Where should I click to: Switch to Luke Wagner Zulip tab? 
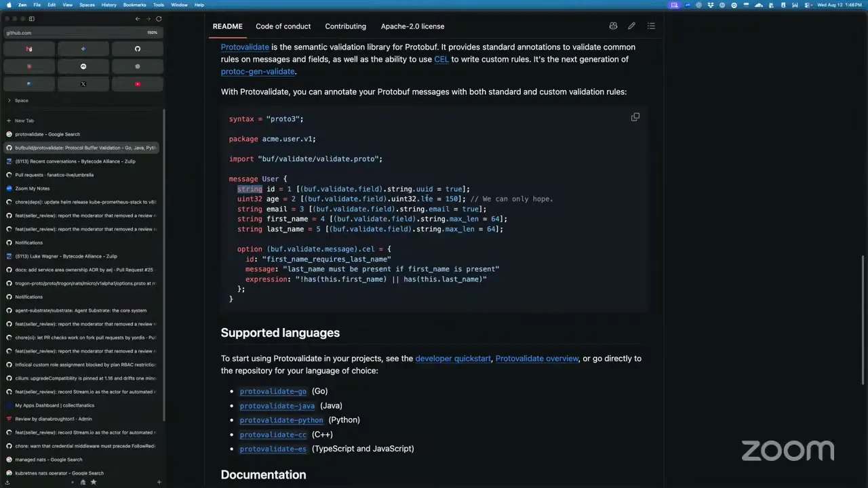(81, 256)
